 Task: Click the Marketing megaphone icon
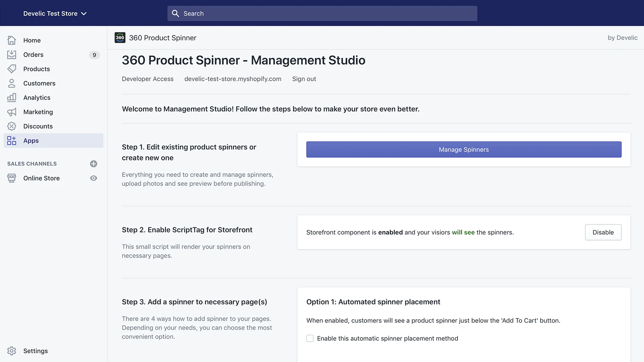[x=12, y=112]
